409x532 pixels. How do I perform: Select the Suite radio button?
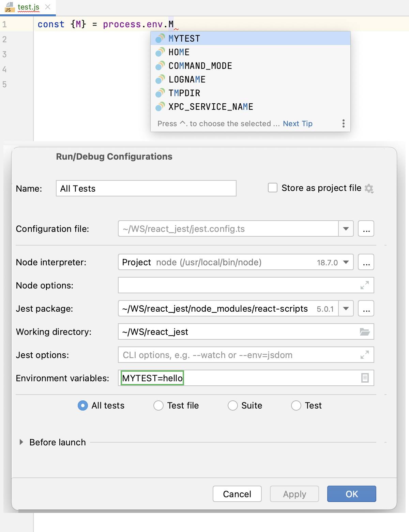tap(233, 405)
